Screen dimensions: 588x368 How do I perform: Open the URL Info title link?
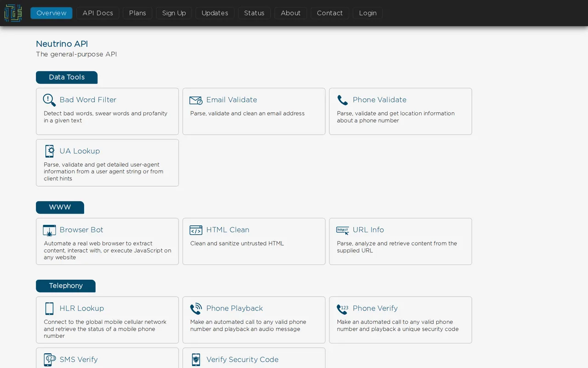pos(368,230)
